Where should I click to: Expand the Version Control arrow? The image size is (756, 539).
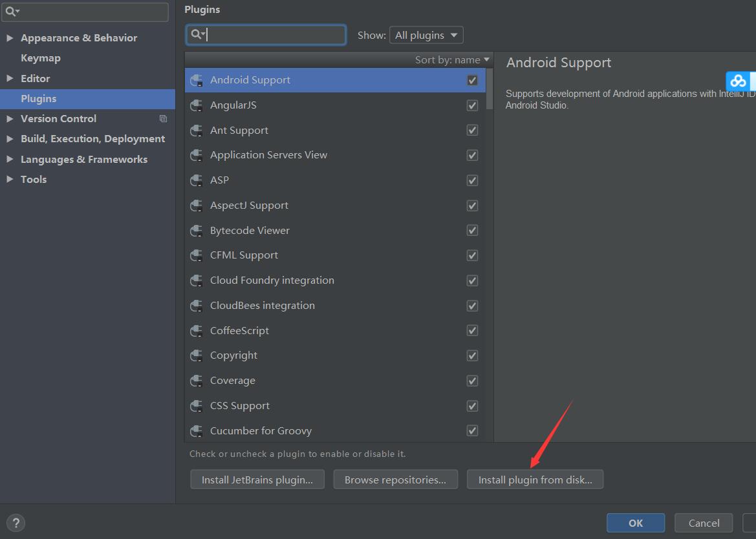(10, 118)
